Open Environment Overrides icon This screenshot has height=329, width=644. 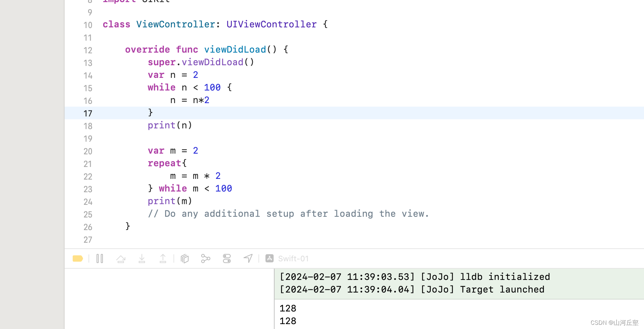[227, 259]
